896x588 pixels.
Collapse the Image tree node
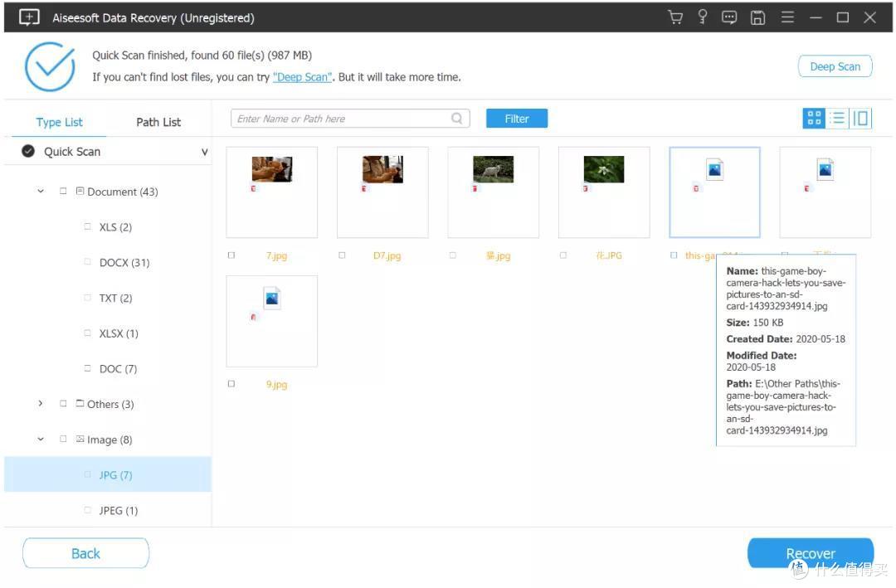(41, 439)
